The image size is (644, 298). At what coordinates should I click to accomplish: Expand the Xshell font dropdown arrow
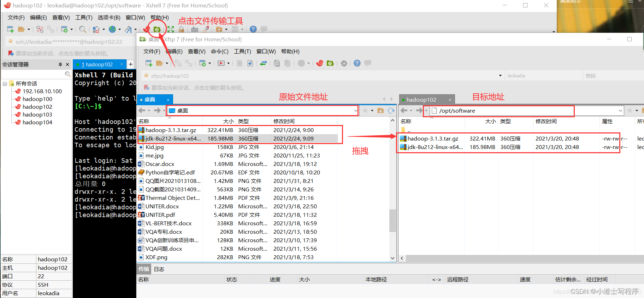click(136, 29)
